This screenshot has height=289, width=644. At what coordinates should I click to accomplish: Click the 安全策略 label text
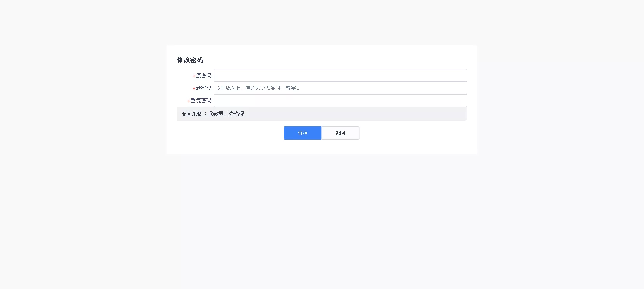click(x=192, y=114)
